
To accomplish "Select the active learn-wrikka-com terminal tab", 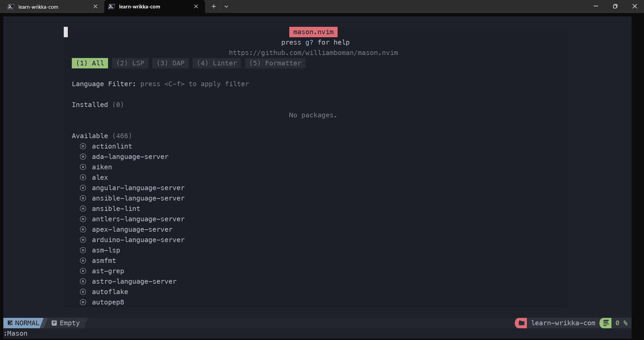I will 154,7.
